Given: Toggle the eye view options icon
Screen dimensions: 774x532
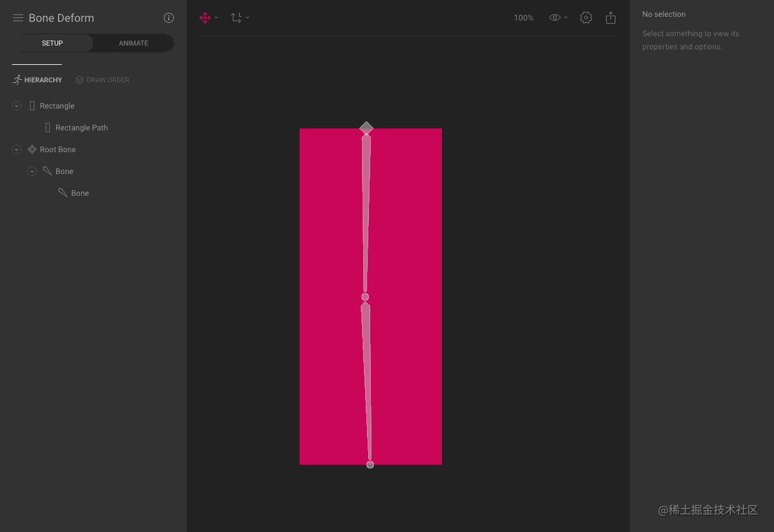Looking at the screenshot, I should pyautogui.click(x=554, y=17).
